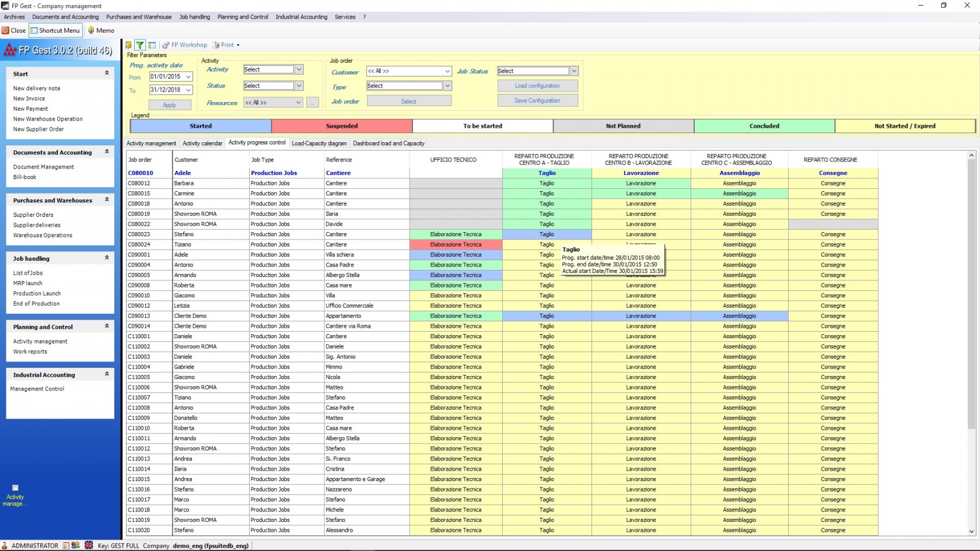980x551 pixels.
Task: Collapse the Documents and Accounting sidebar section
Action: (107, 152)
